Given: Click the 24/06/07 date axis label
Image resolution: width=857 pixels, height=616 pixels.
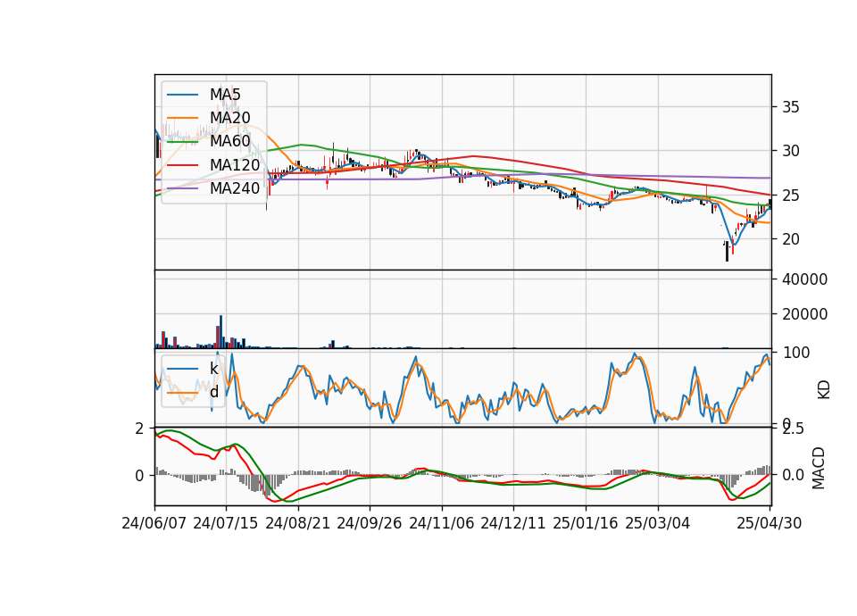Looking at the screenshot, I should coord(154,523).
